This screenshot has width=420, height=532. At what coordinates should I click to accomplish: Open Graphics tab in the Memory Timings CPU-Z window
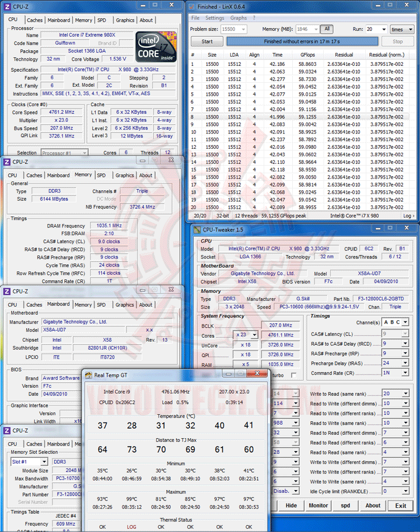tap(124, 176)
